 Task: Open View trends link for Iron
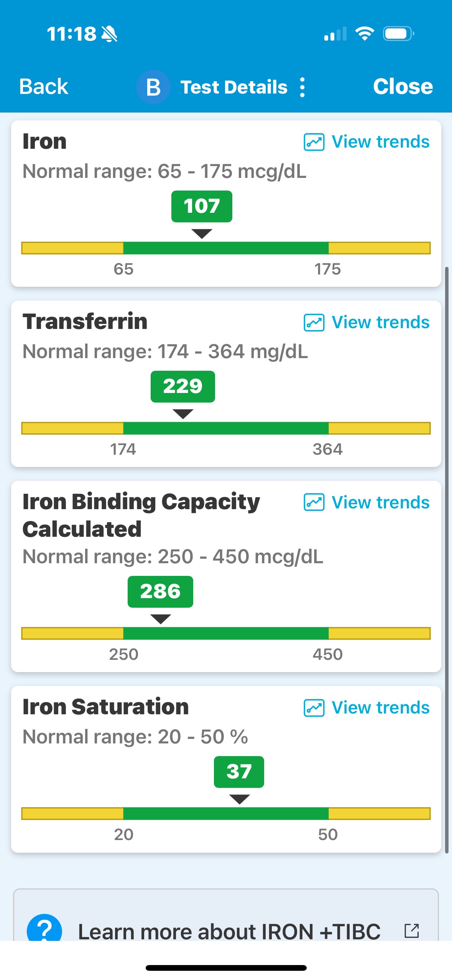pyautogui.click(x=380, y=142)
